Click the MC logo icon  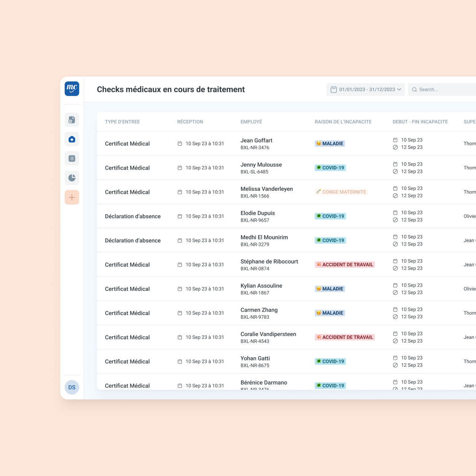coord(72,89)
